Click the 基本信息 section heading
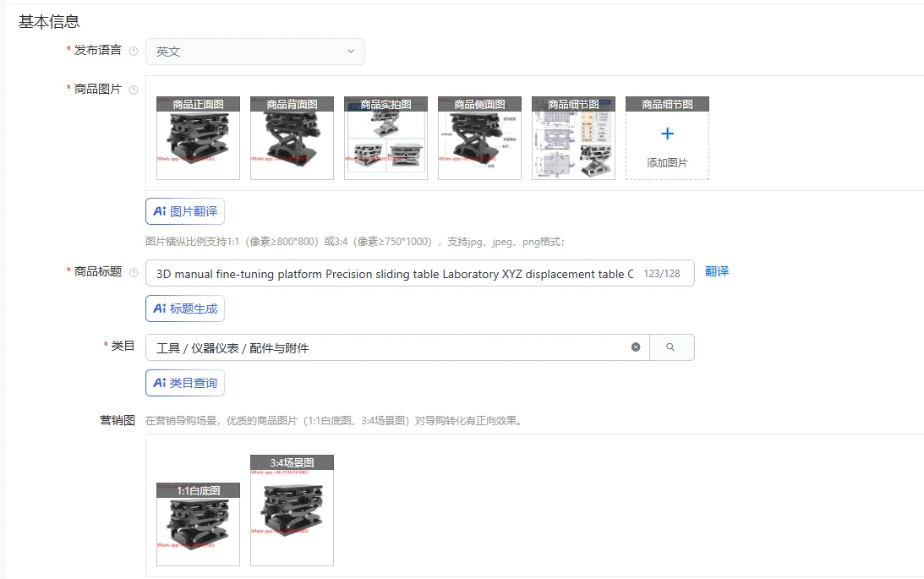 (x=49, y=22)
